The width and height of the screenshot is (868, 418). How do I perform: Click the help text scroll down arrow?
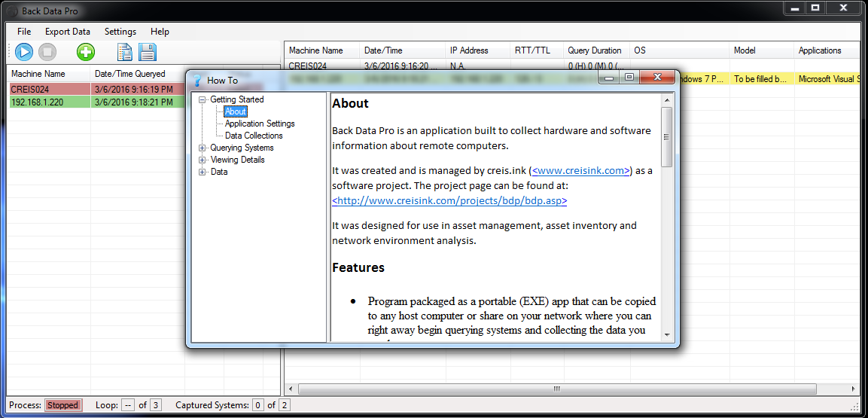pos(666,334)
